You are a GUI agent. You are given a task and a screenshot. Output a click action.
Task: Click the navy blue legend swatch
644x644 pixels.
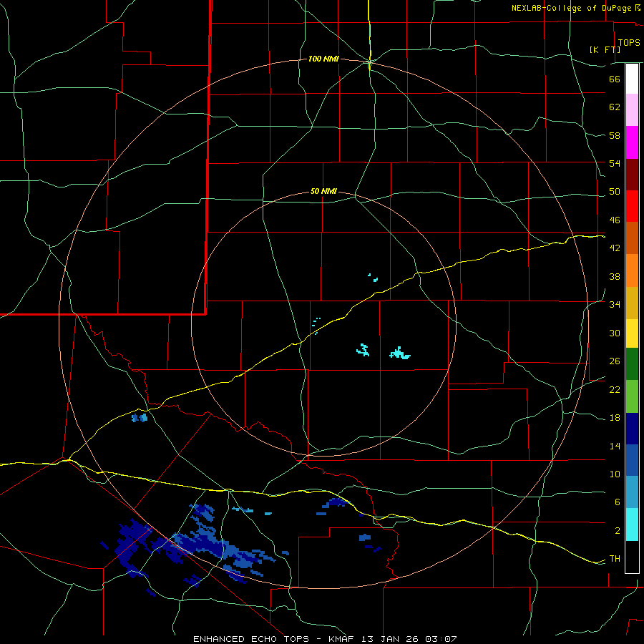point(632,429)
